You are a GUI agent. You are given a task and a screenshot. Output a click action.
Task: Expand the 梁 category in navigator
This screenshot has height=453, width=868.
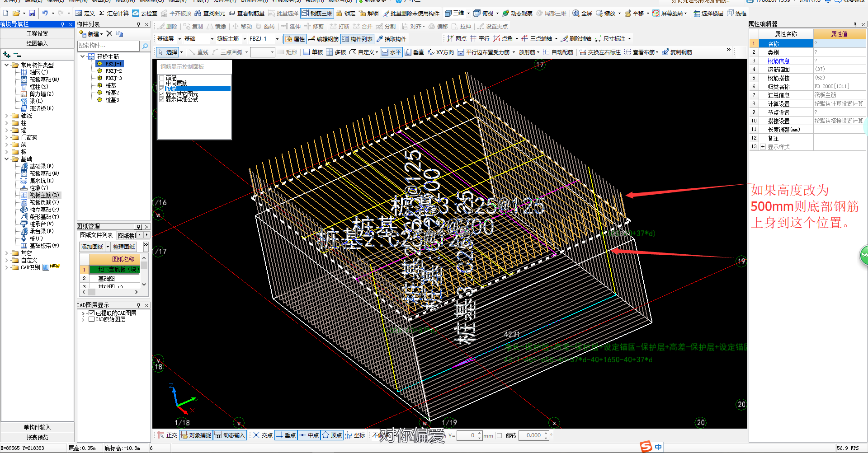[7, 145]
